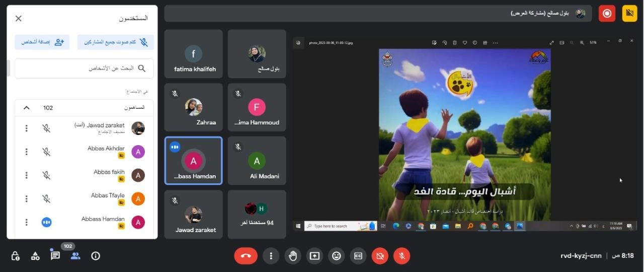
Task: Open the three-dot menu for Abbas fakih
Action: (27, 175)
